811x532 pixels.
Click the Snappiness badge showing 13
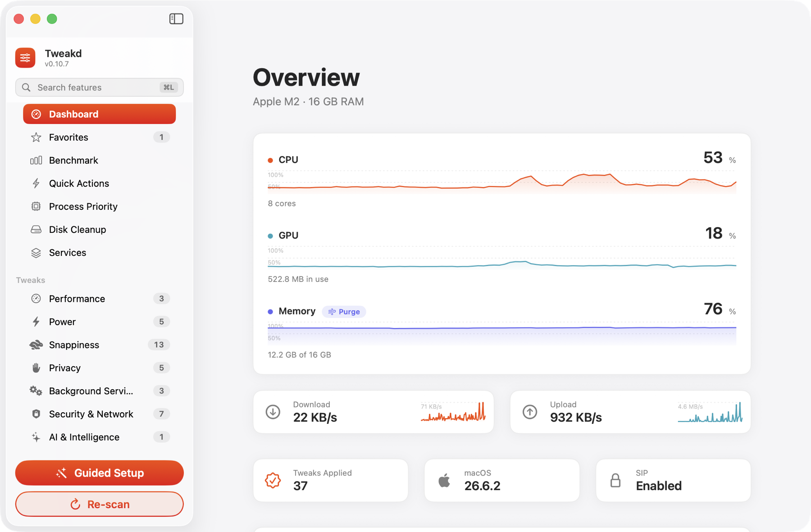click(x=159, y=345)
